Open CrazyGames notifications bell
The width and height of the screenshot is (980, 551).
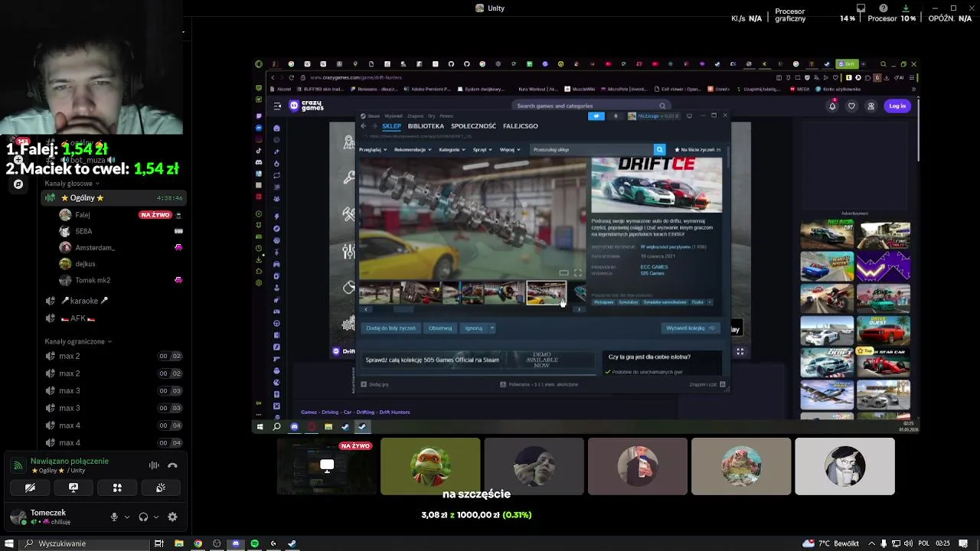click(x=832, y=106)
